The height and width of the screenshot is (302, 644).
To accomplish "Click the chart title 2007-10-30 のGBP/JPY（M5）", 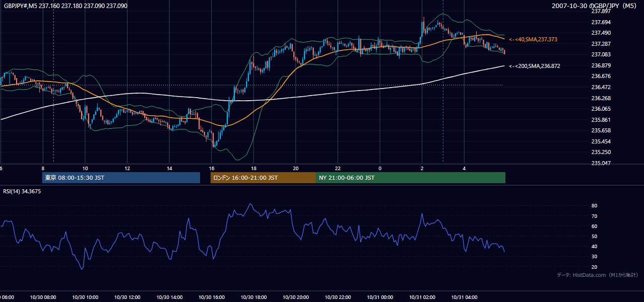I will (595, 6).
